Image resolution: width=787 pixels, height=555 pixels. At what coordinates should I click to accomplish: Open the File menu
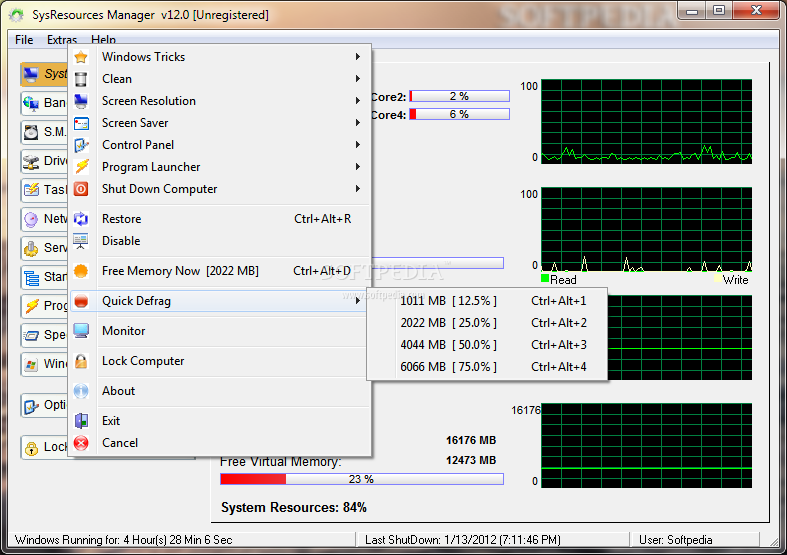point(24,40)
